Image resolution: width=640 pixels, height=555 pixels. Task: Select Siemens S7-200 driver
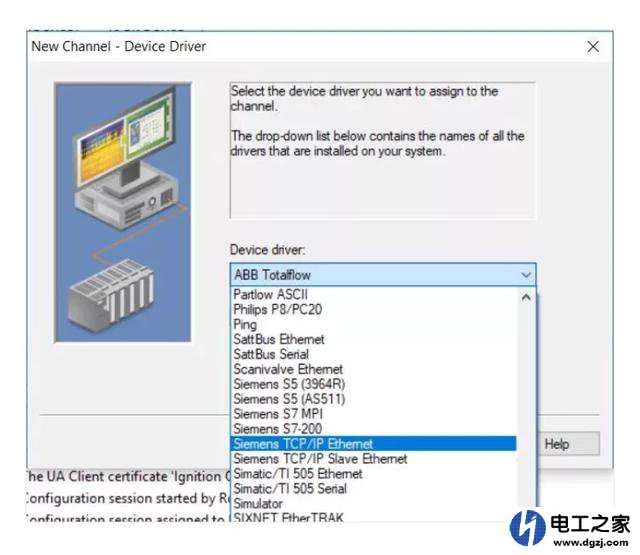[x=373, y=429]
